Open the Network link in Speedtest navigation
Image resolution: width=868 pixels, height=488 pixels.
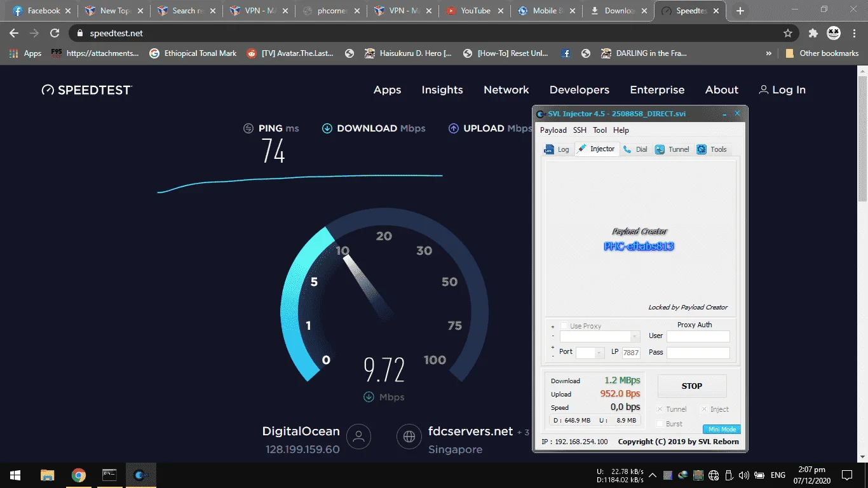(506, 90)
